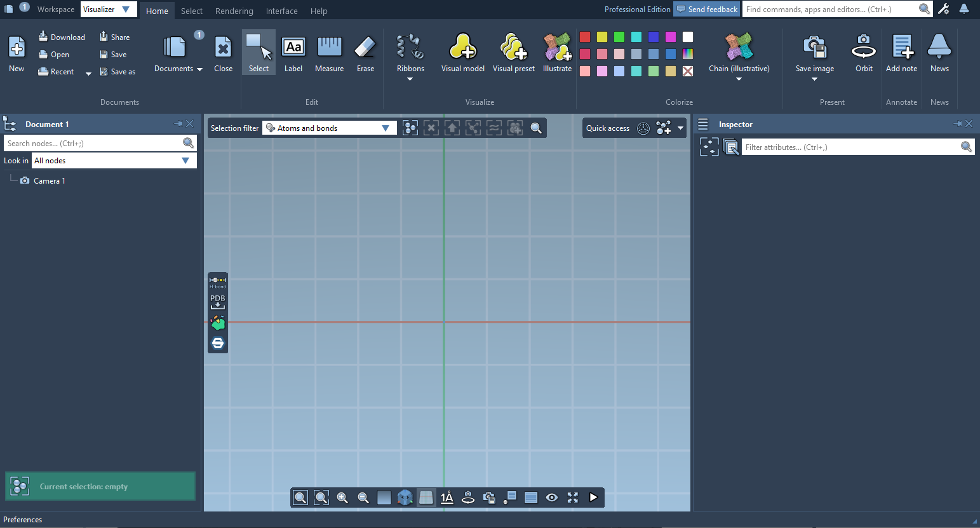The height and width of the screenshot is (528, 980).
Task: Open the Workspace Visualizer dropdown
Action: (x=108, y=10)
